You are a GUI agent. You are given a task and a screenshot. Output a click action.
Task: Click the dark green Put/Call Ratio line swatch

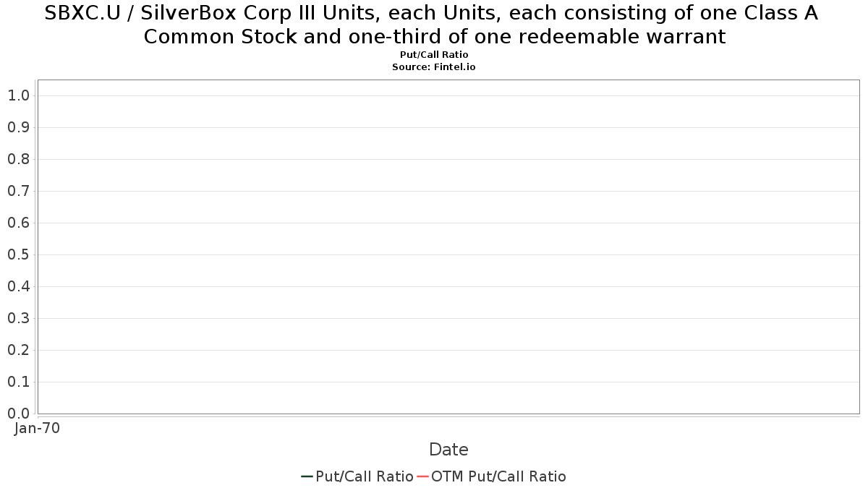[307, 476]
